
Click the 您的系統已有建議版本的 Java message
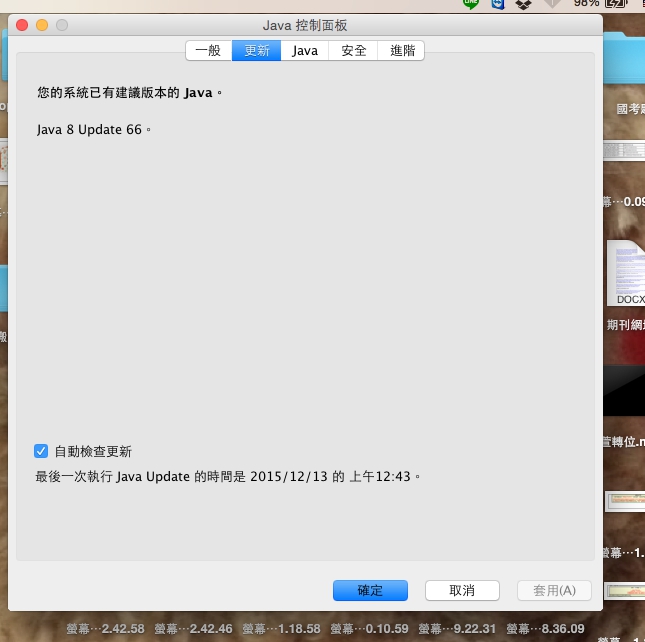(130, 93)
